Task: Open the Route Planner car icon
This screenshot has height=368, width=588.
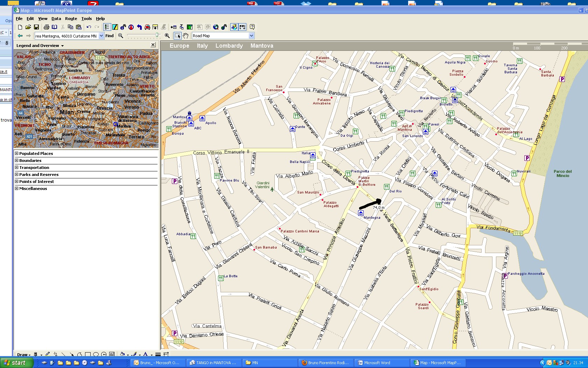Action: pos(147,27)
